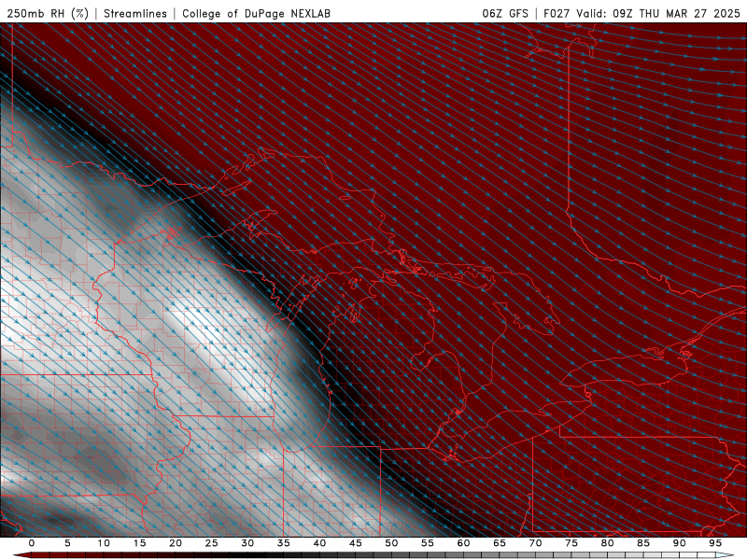Click the colorbar tick label "50"
This screenshot has width=747, height=560.
pyautogui.click(x=391, y=543)
